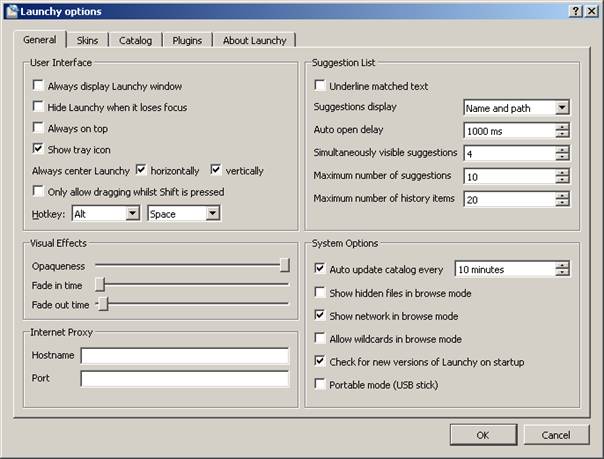Viewport: 604px width, 459px height.
Task: Open the Space hotkey key dropdown
Action: click(x=212, y=213)
